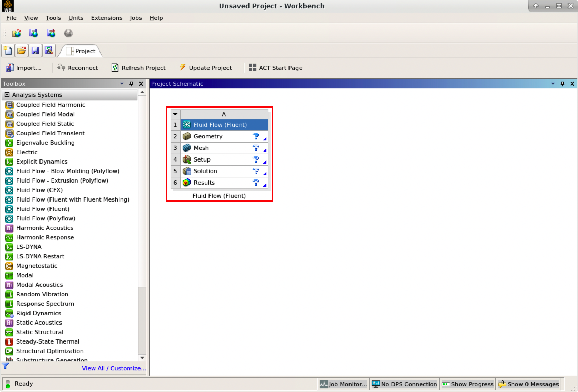Toggle the Toolbox panel pin
The image size is (578, 392).
(x=131, y=84)
